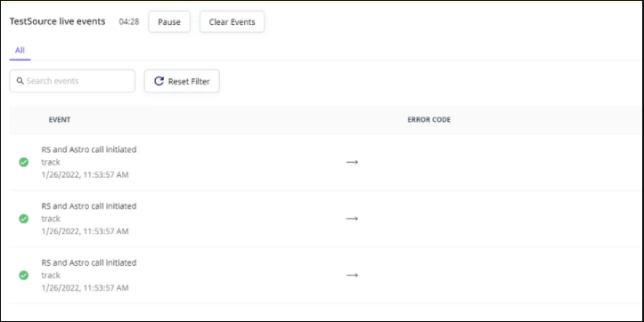This screenshot has height=322, width=644.
Task: Clear all events with Clear Events
Action: 232,21
